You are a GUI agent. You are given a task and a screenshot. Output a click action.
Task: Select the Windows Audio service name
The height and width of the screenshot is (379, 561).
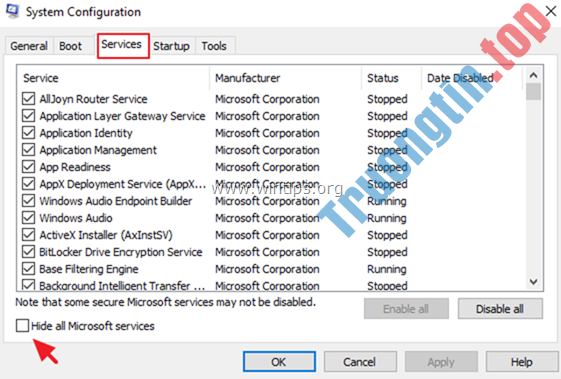(x=76, y=218)
